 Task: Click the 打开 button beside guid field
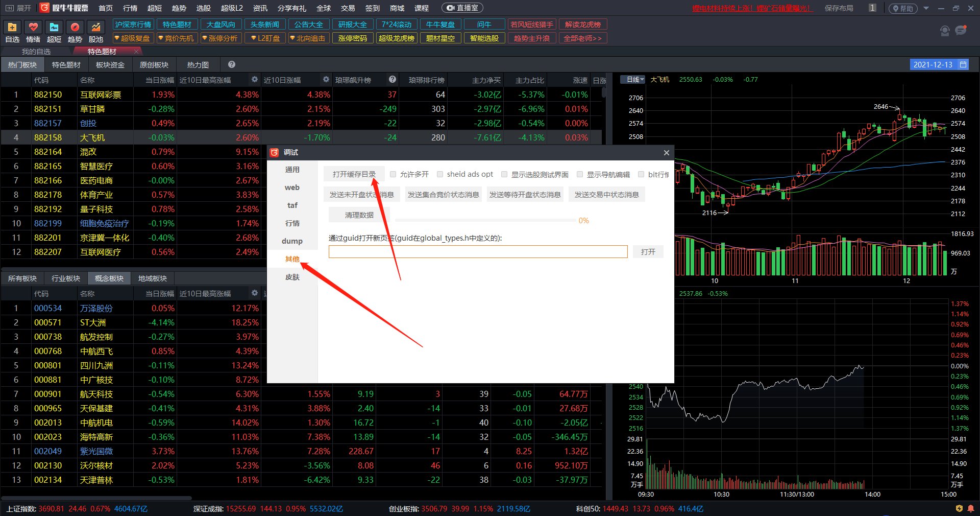[x=648, y=252]
